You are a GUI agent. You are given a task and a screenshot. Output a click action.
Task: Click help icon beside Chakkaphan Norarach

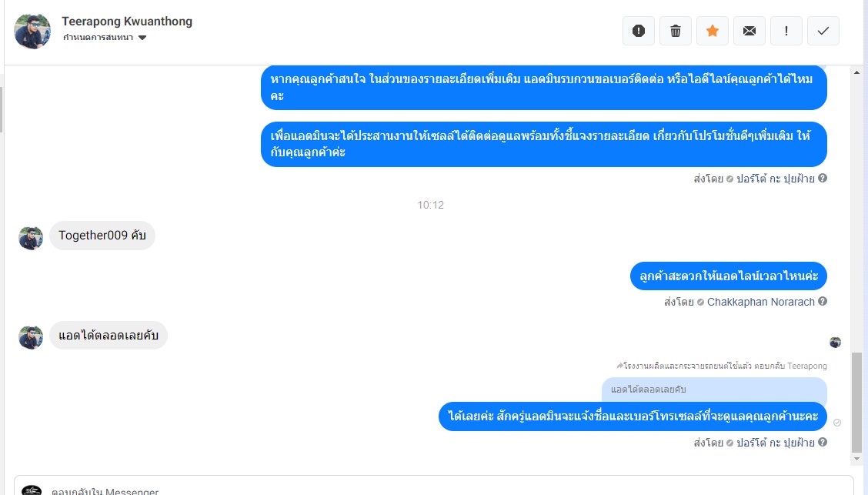click(x=823, y=301)
